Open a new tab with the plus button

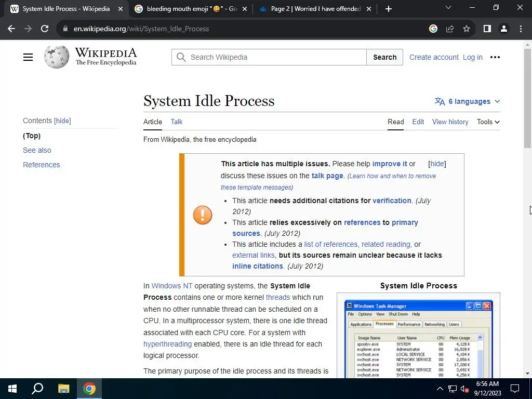389,9
